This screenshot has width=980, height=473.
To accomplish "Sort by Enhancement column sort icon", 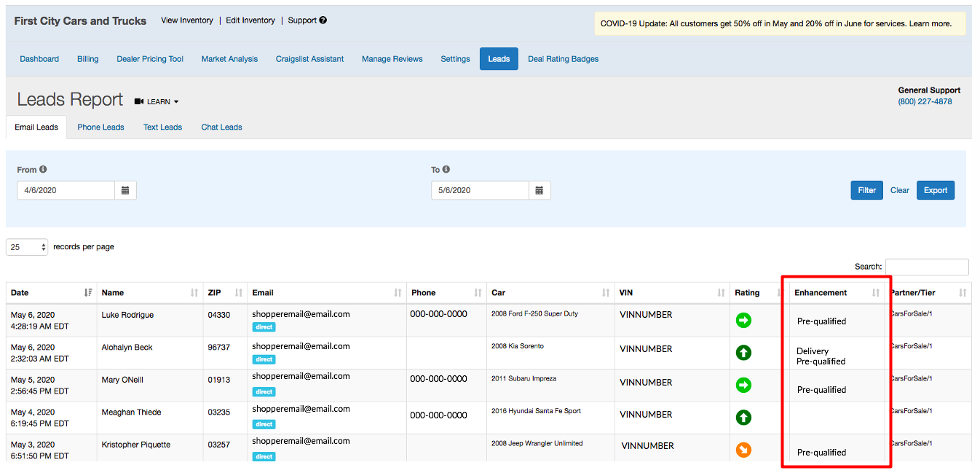I will 876,292.
